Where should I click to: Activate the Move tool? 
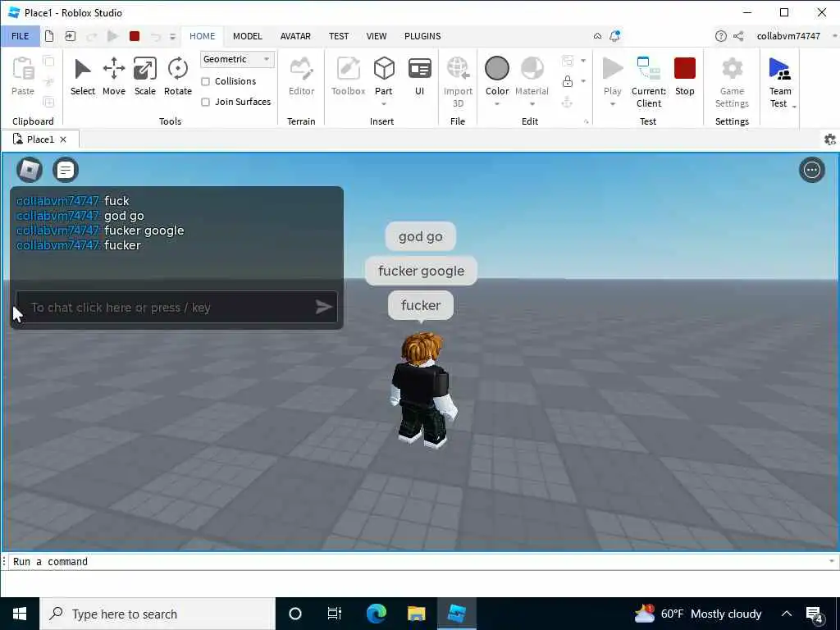pyautogui.click(x=113, y=76)
